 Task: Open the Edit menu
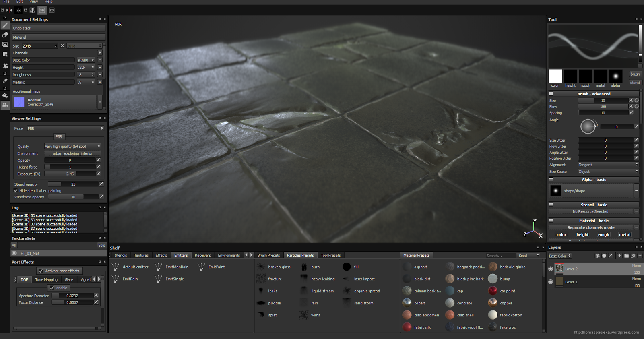coord(19,2)
